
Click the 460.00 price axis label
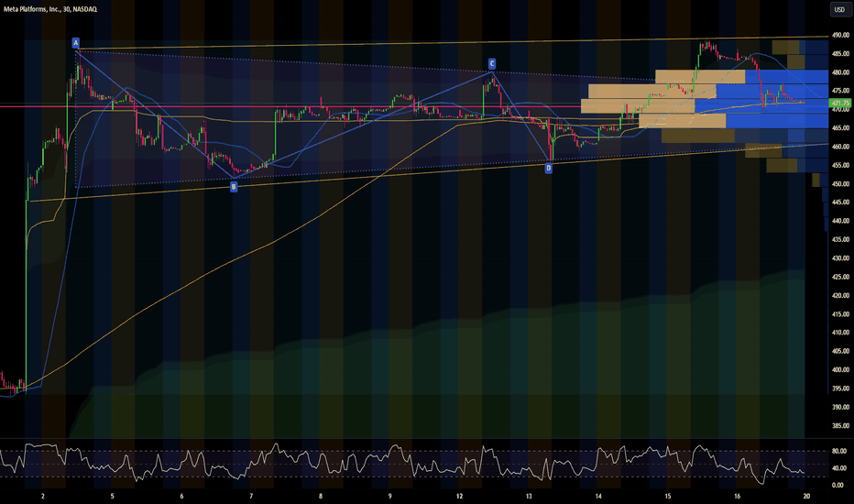(x=840, y=147)
